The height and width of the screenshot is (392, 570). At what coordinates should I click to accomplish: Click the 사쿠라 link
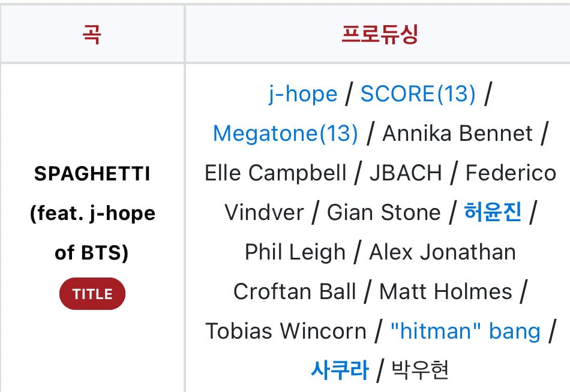click(x=340, y=370)
